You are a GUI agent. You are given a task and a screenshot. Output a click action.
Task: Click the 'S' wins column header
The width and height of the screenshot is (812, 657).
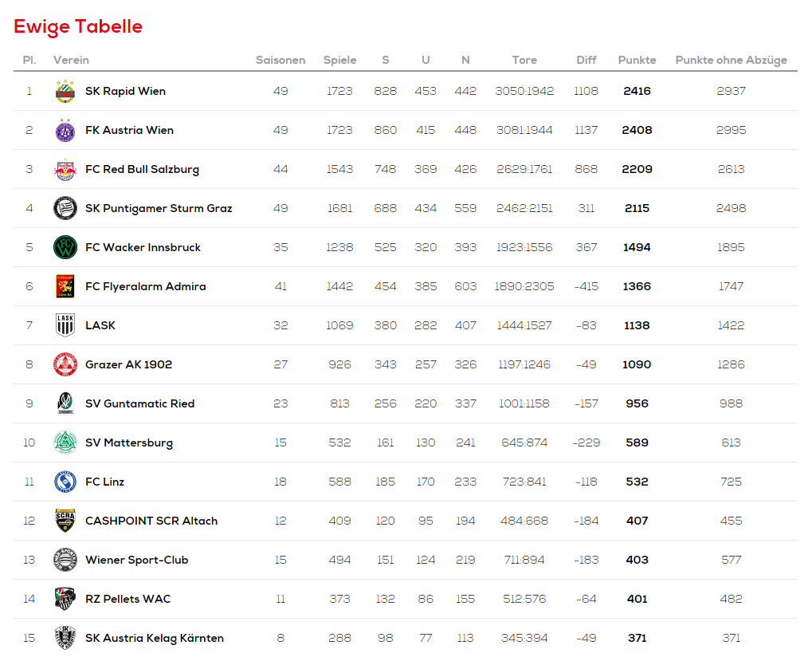pyautogui.click(x=386, y=60)
